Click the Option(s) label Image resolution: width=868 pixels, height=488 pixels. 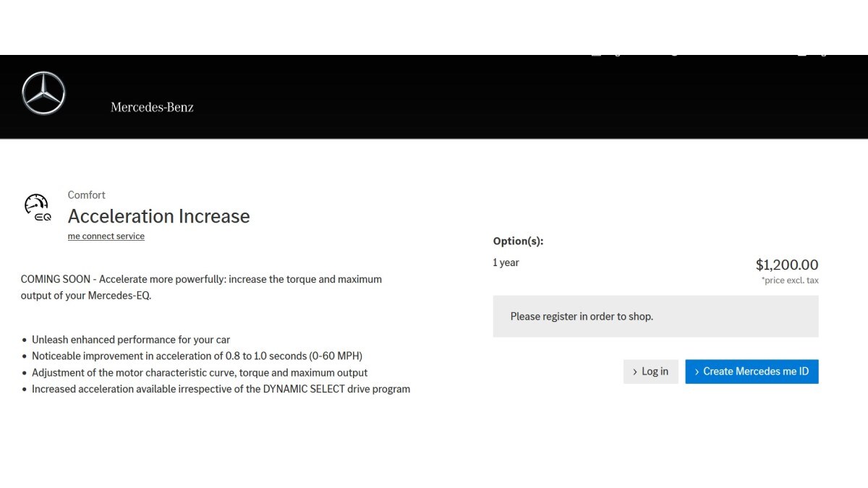pos(518,241)
